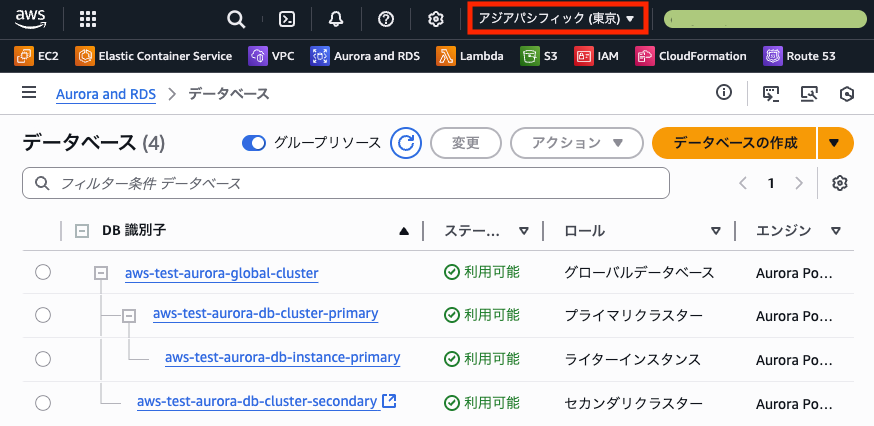Toggle the グループリソース switch
The height and width of the screenshot is (426, 874).
pos(254,144)
